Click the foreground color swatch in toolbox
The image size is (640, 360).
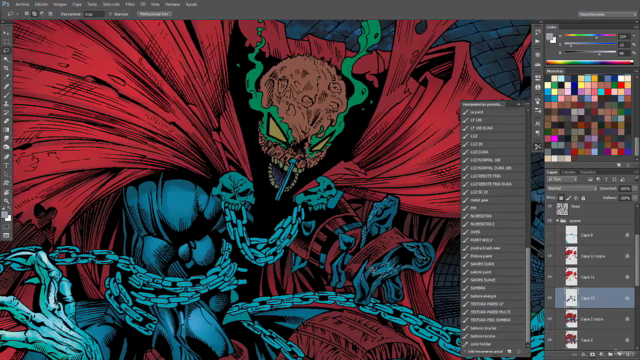point(4,215)
